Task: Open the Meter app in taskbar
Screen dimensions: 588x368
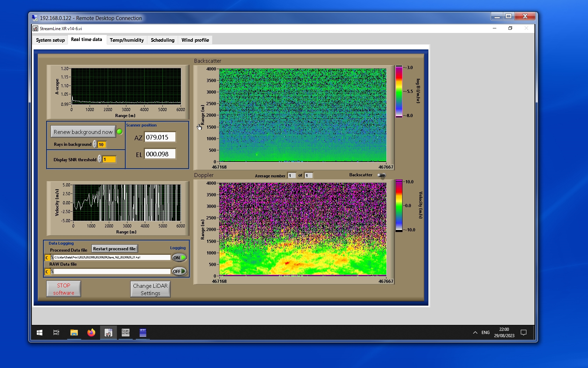Action: click(x=143, y=332)
